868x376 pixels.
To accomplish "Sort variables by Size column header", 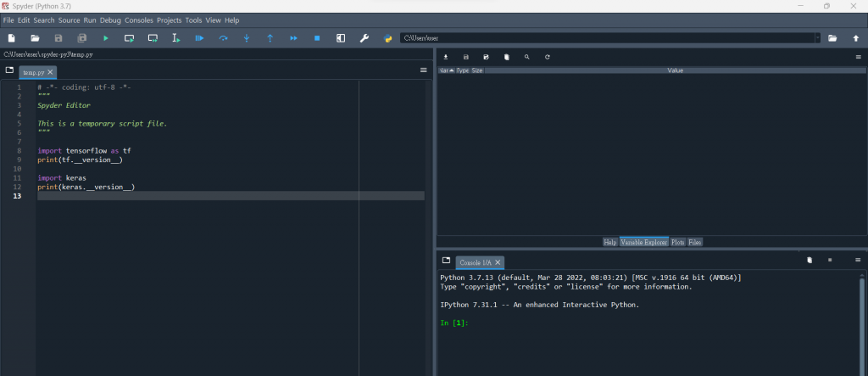I will pyautogui.click(x=477, y=70).
